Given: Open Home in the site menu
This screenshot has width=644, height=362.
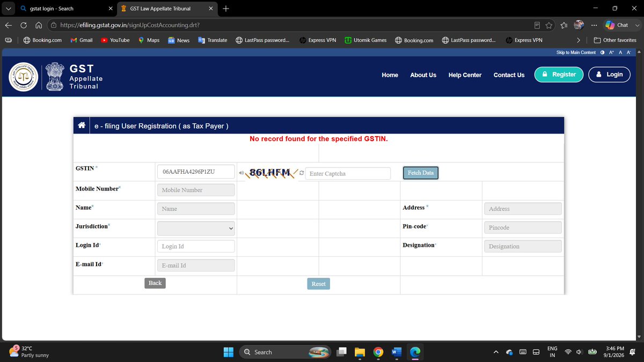Looking at the screenshot, I should pos(390,75).
